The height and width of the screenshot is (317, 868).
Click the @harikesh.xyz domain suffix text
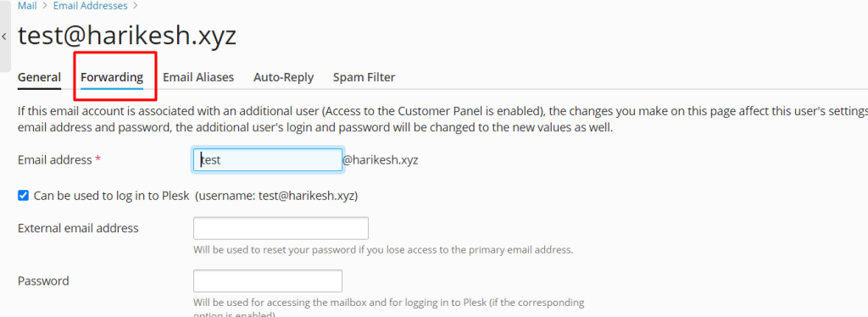(381, 160)
